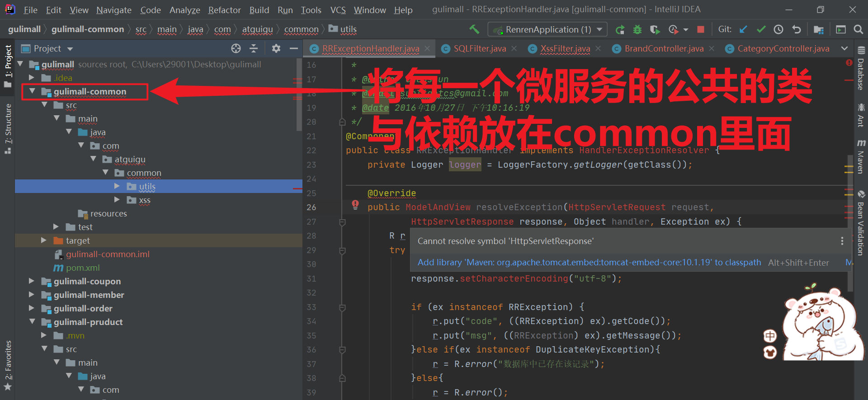Stop the running application
868x400 pixels.
(x=701, y=29)
